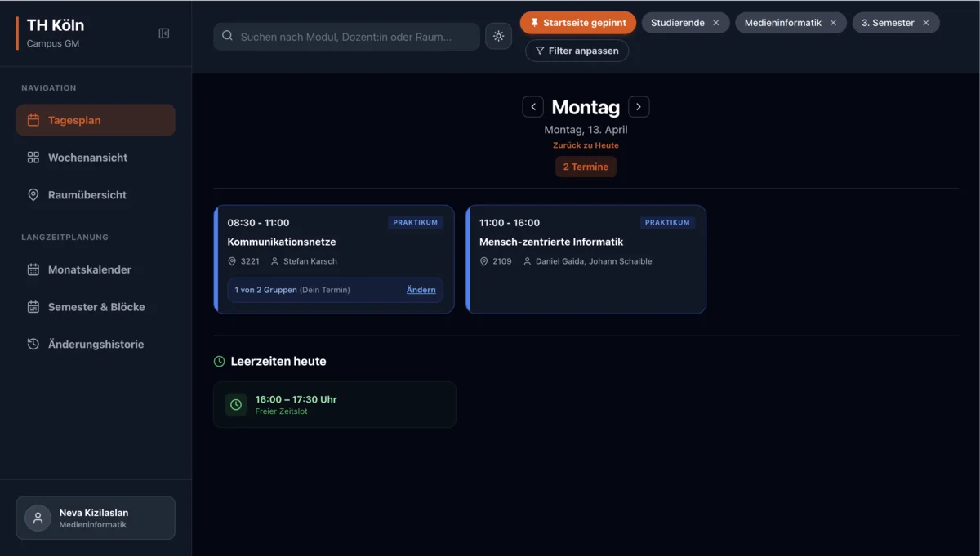
Task: Click the Zurück zu Heute link
Action: tap(586, 145)
